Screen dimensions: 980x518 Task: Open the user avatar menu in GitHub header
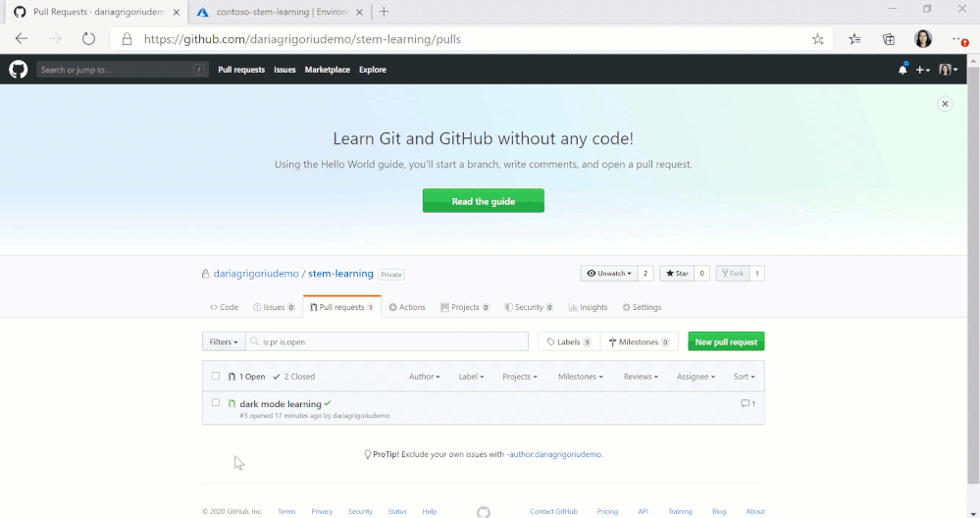pyautogui.click(x=949, y=70)
